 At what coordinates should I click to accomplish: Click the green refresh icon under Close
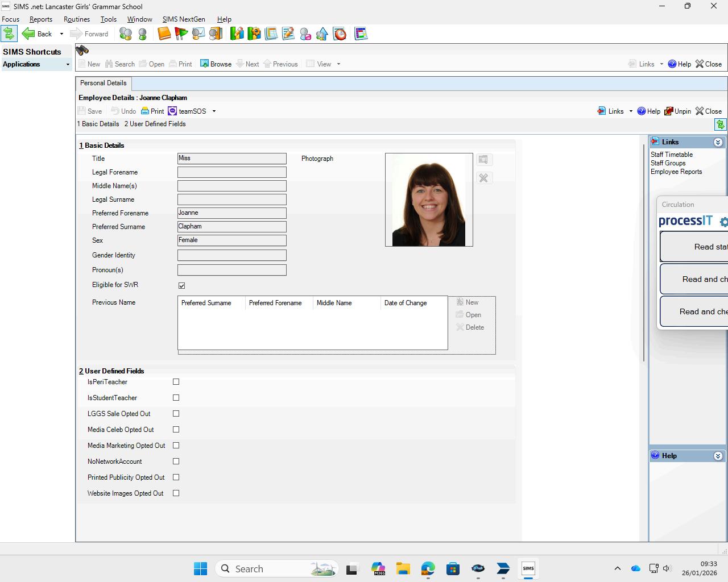721,124
